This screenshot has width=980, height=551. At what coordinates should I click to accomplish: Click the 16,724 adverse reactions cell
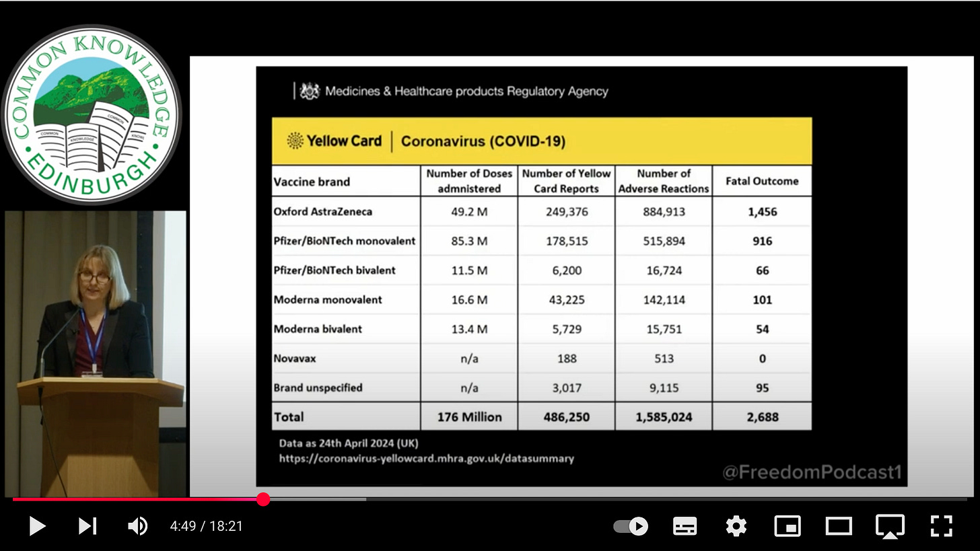664,270
